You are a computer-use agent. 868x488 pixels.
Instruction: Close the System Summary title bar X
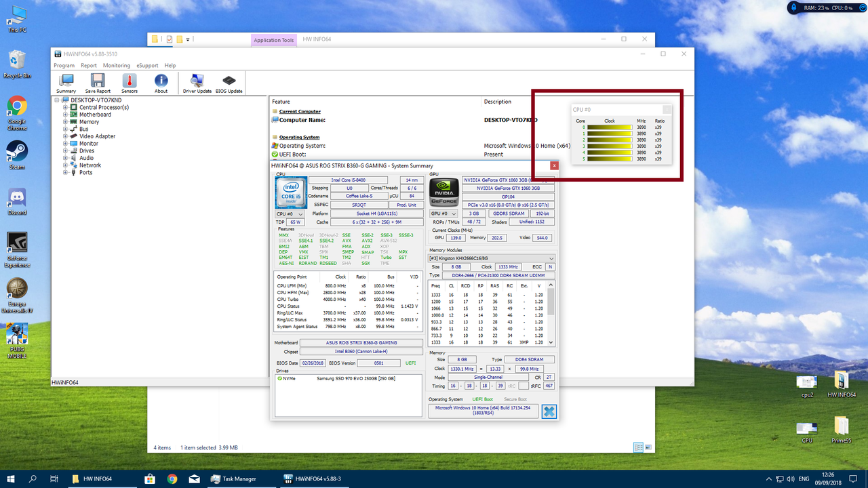(554, 165)
